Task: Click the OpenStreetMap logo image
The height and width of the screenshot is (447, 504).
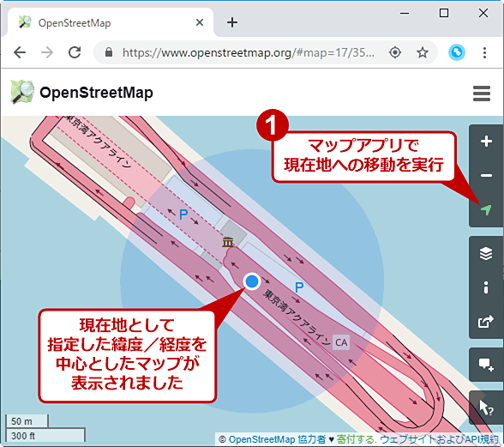Action: pos(22,92)
